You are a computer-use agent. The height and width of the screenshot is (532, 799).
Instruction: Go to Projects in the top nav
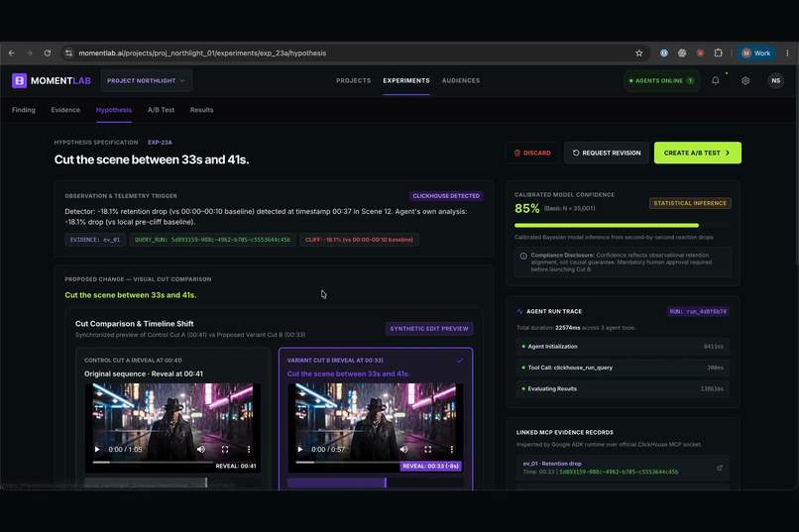point(353,80)
